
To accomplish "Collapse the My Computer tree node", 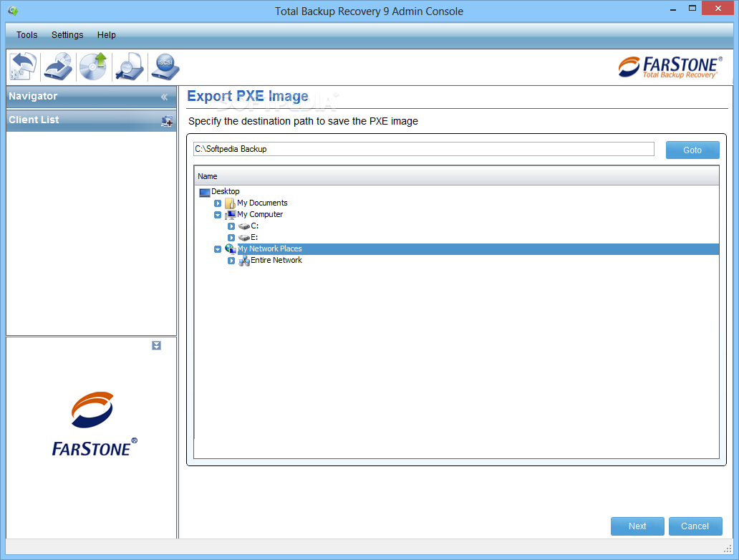I will tap(218, 215).
